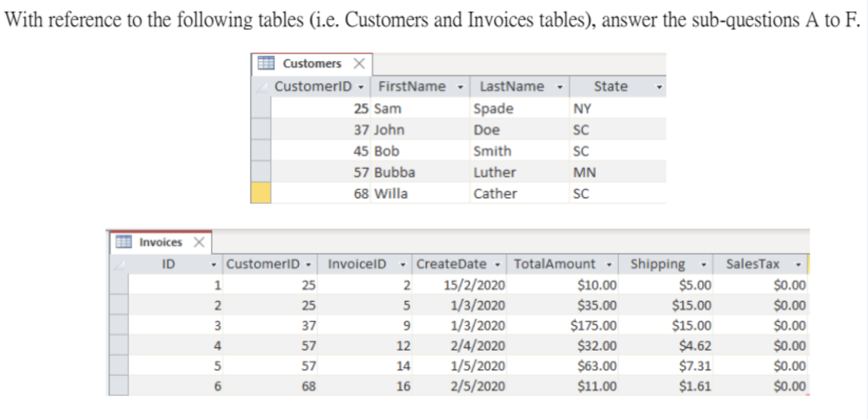
Task: Open CreateDate column filter dropdown
Action: click(497, 264)
